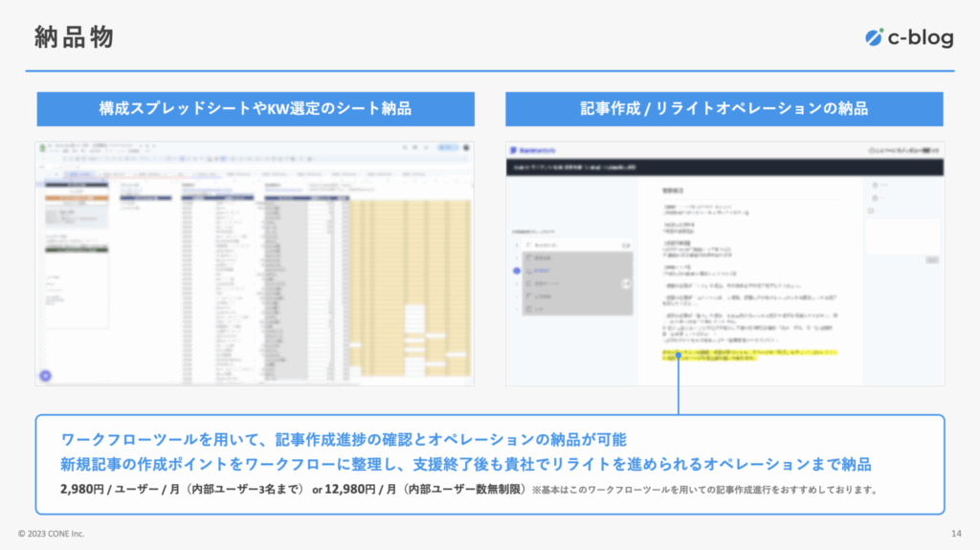The image size is (980, 550).
Task: Check the last step's checkbox in the gray step list
Action: click(529, 310)
